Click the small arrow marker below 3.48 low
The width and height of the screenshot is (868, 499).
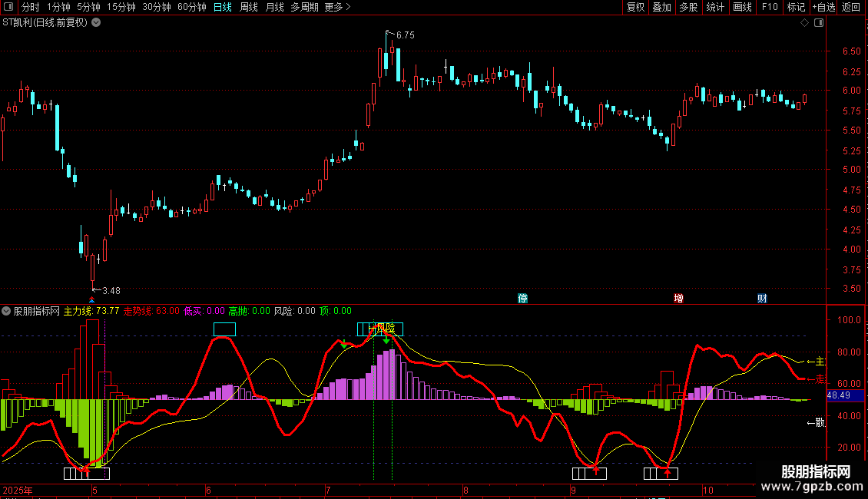[x=92, y=299]
